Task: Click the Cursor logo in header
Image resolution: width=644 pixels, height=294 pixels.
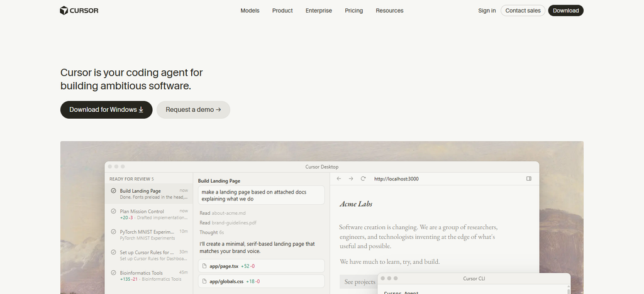Action: 79,11
